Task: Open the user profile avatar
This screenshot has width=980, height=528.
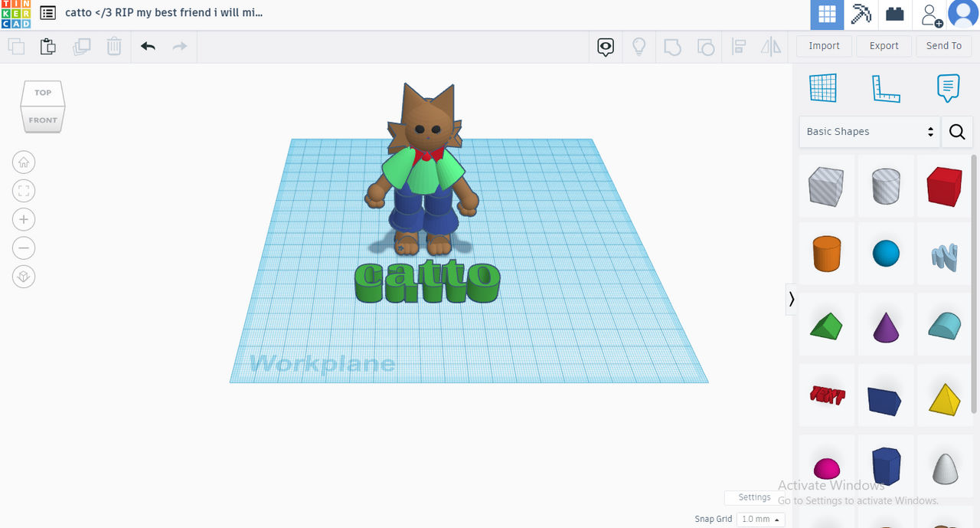Action: [963, 14]
